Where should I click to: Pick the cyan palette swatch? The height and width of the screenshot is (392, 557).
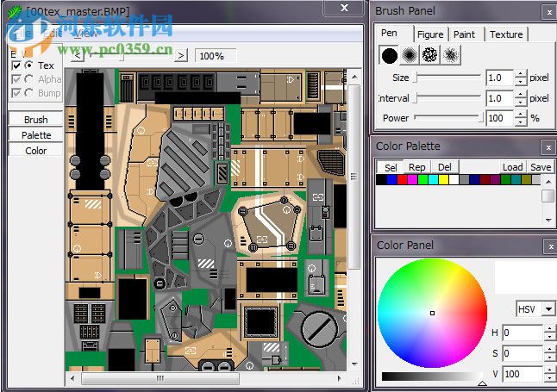(434, 180)
